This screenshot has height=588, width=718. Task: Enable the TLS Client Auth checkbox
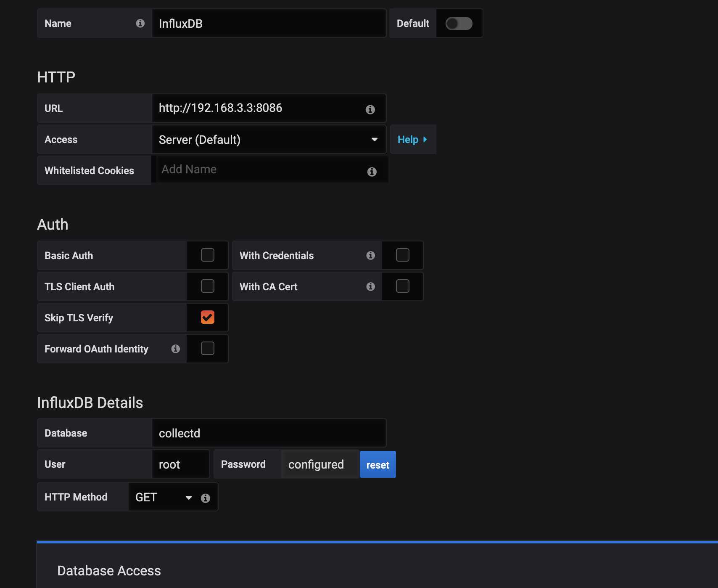click(208, 286)
